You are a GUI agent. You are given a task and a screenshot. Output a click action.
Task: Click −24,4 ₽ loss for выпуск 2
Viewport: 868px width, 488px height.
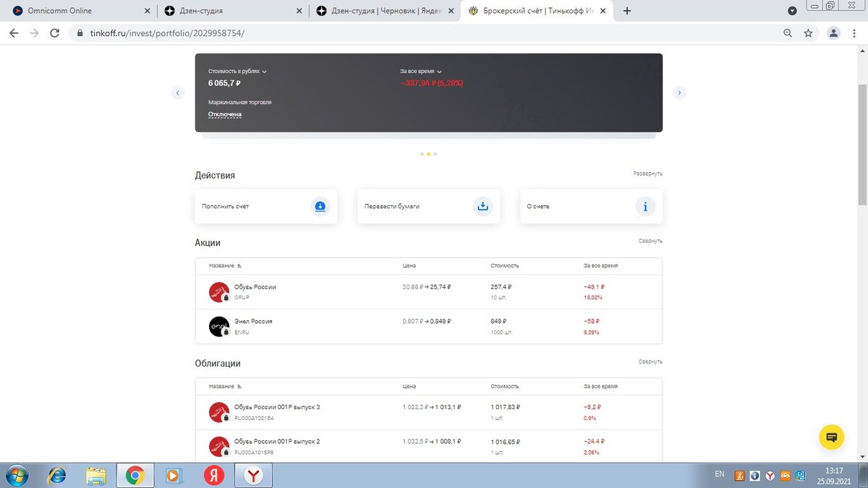594,441
